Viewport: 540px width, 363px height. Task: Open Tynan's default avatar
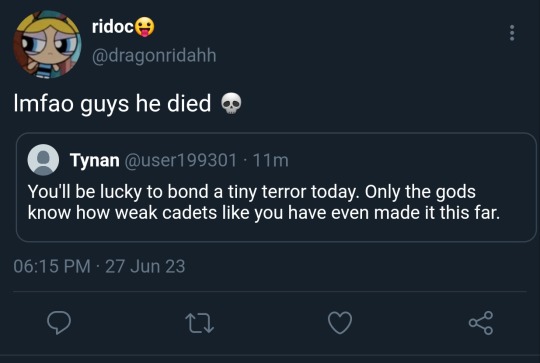point(43,160)
